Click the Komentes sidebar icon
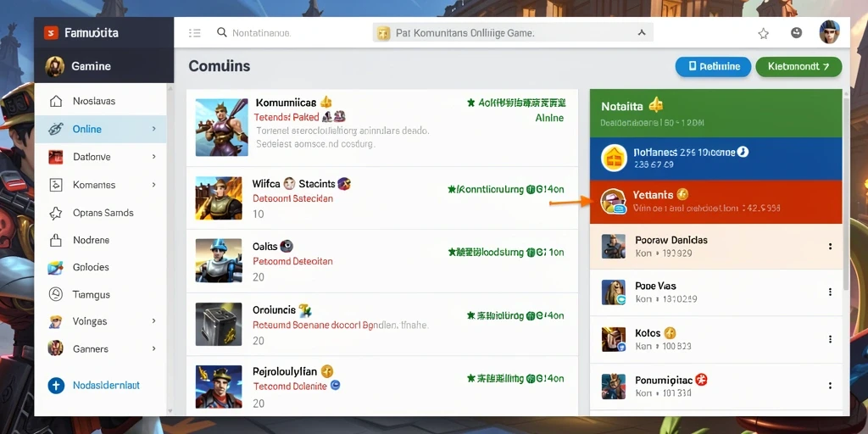868x434 pixels. (56, 185)
